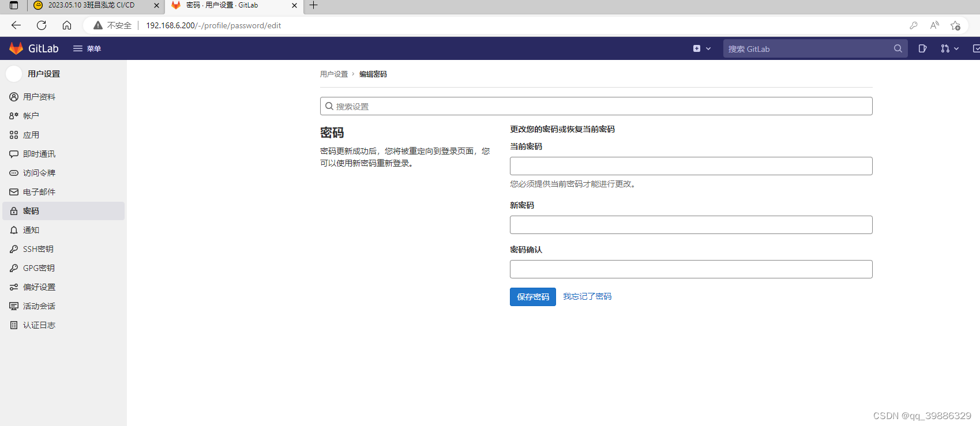Open the issues icon in navbar
The image size is (980, 426).
[922, 48]
